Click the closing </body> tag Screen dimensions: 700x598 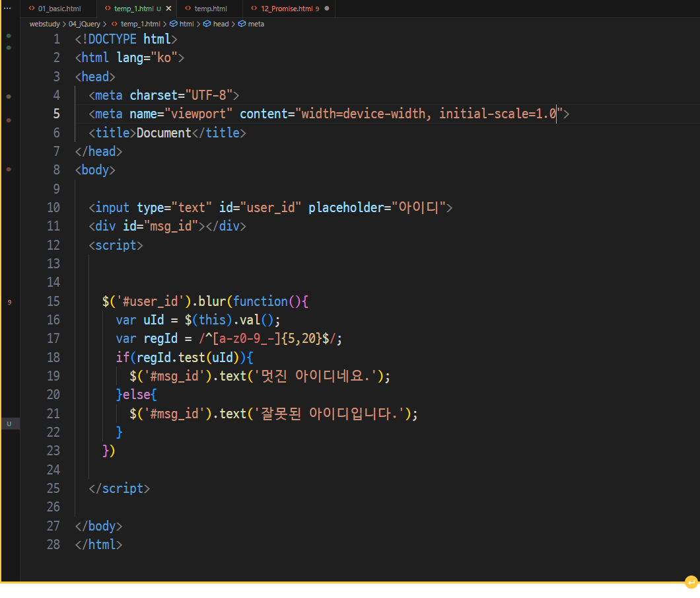click(98, 526)
